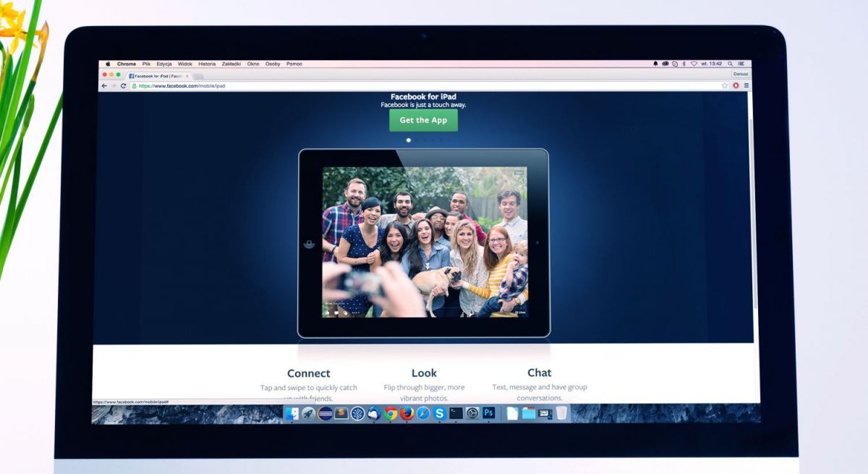868x474 pixels.
Task: Open the Apple menu
Action: click(x=108, y=64)
